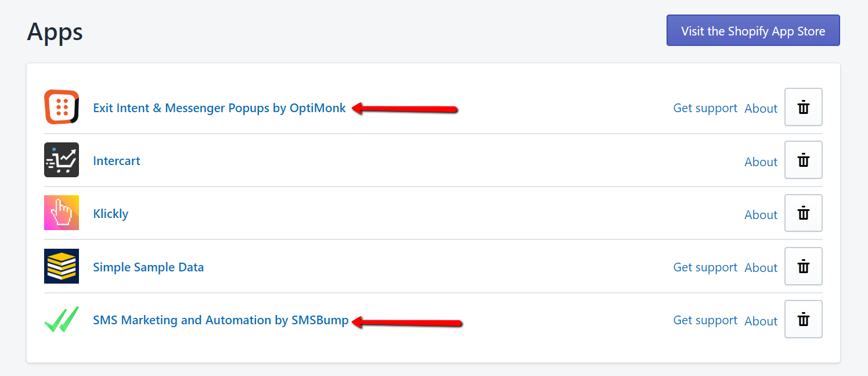
Task: Get support for Simple Sample Data
Action: pos(705,267)
